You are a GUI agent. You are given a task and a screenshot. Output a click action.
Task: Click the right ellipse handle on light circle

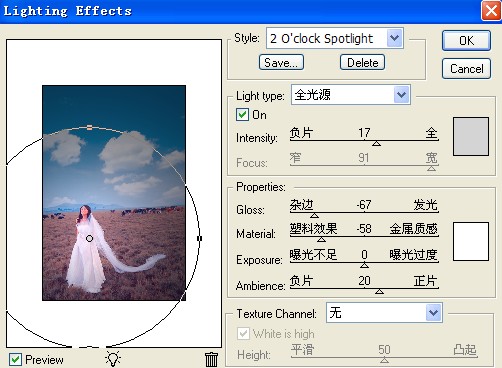point(199,238)
